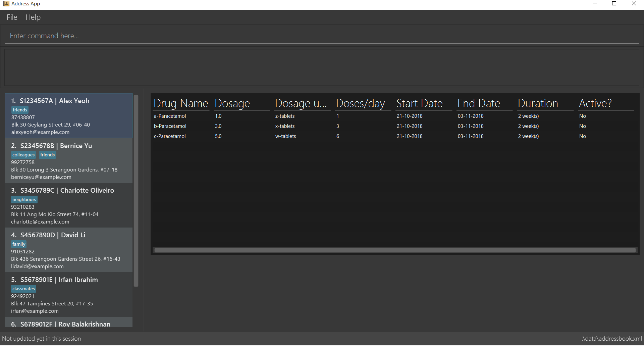This screenshot has height=346, width=644.
Task: Click Bernice Yu phone 99272758
Action: (23, 162)
